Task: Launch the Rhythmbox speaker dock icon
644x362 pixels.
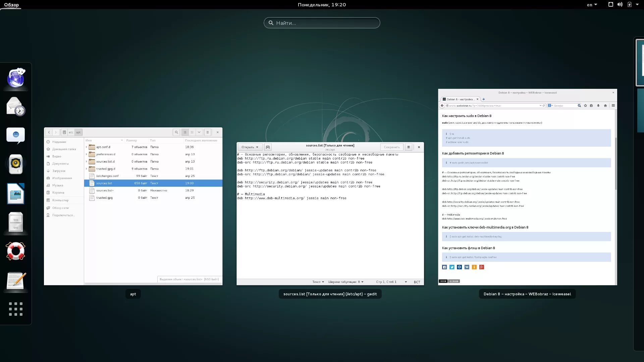Action: pyautogui.click(x=16, y=164)
